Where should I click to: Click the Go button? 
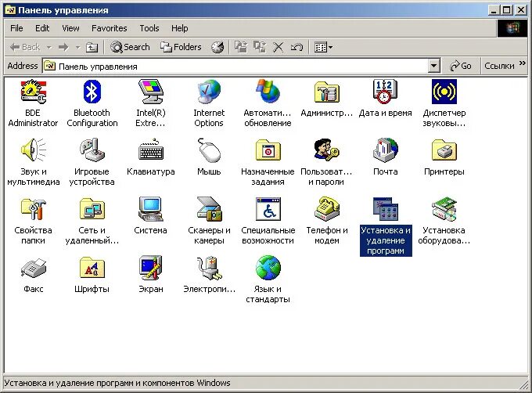pyautogui.click(x=461, y=66)
